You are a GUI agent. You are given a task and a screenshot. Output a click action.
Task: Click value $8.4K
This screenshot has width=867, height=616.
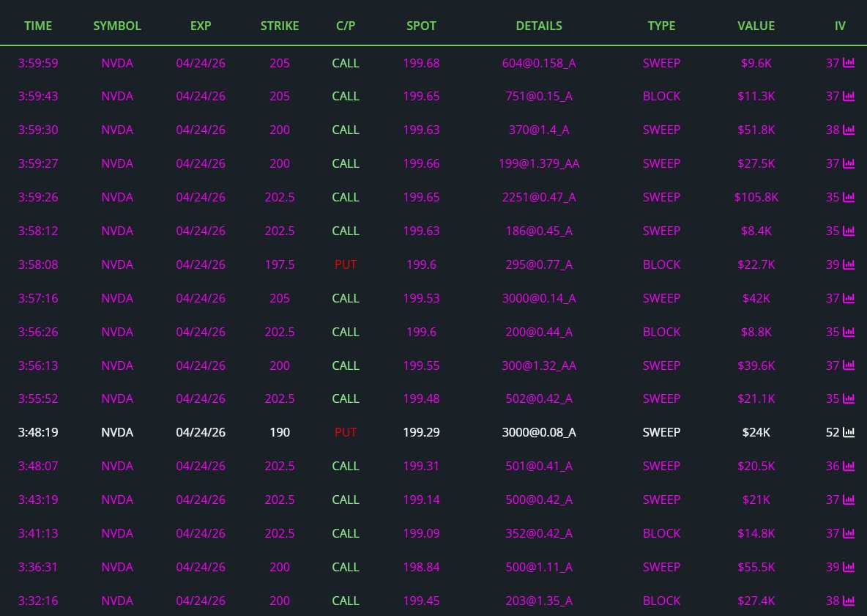[756, 231]
